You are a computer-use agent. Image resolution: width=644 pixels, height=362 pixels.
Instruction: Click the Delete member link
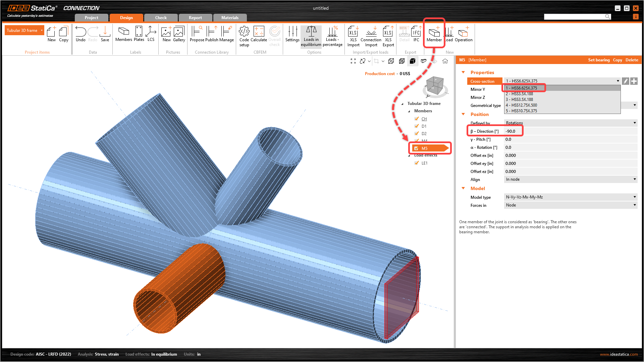point(632,60)
